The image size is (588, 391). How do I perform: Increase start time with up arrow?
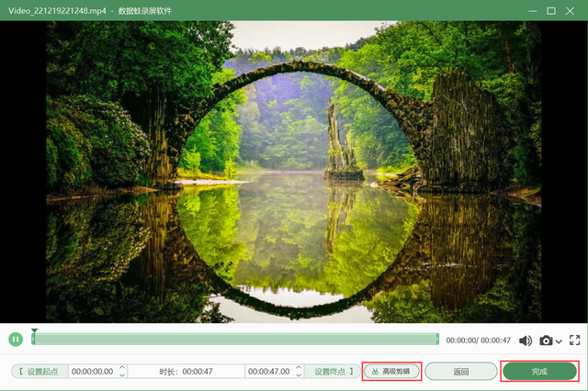(122, 368)
